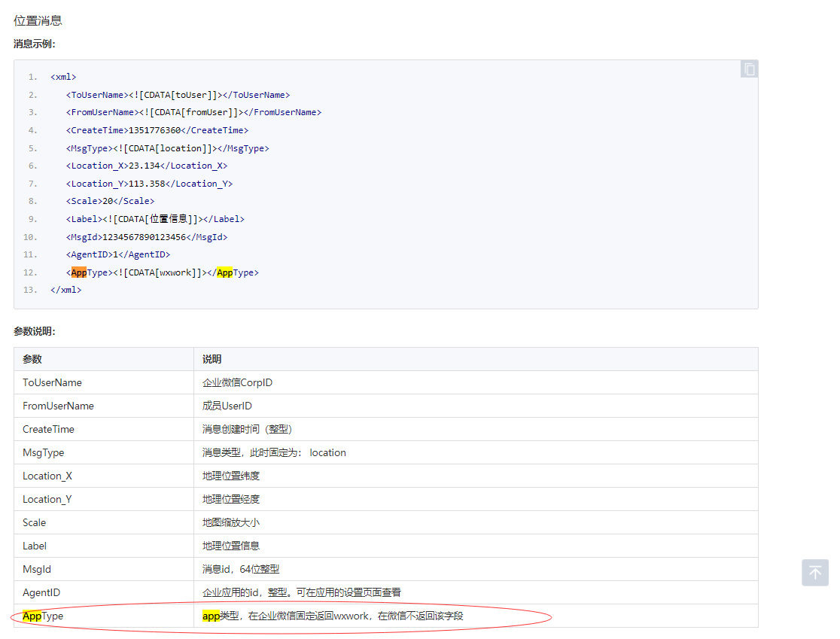Select the ToUserName parameter cell
840x639 pixels.
tap(104, 382)
